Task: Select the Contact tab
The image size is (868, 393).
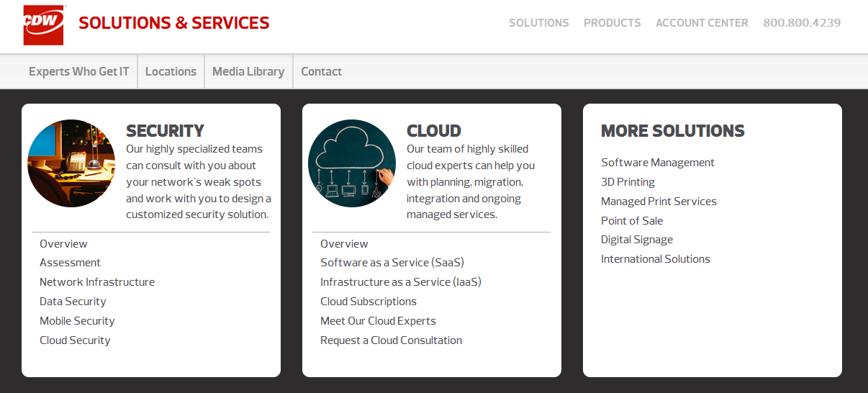Action: [321, 71]
